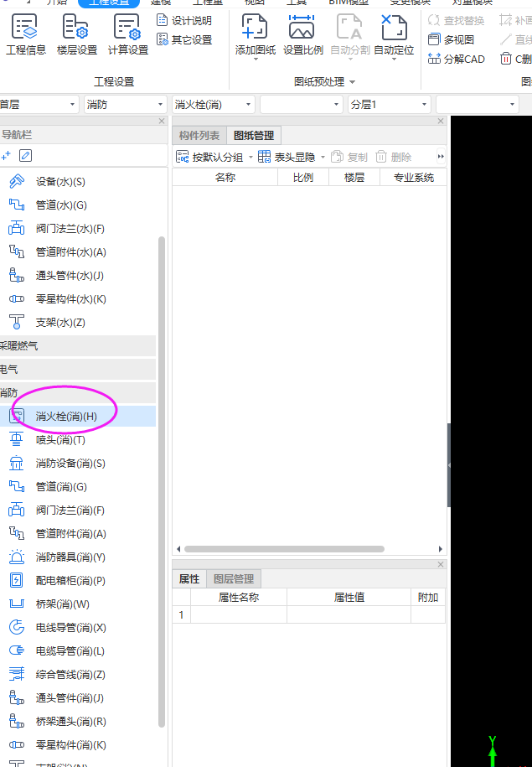The width and height of the screenshot is (532, 767).
Task: Select 消火栓(消)(H) item
Action: click(x=78, y=417)
